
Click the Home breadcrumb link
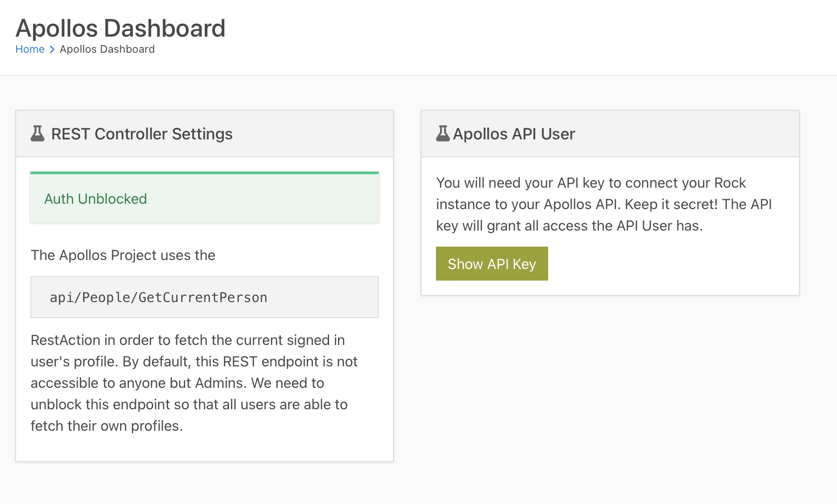(x=30, y=49)
